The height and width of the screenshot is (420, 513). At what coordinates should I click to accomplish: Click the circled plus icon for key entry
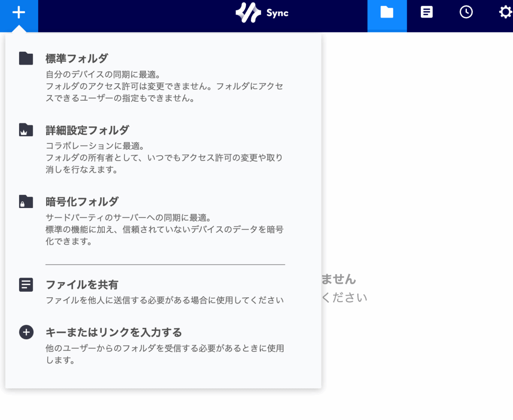[26, 332]
